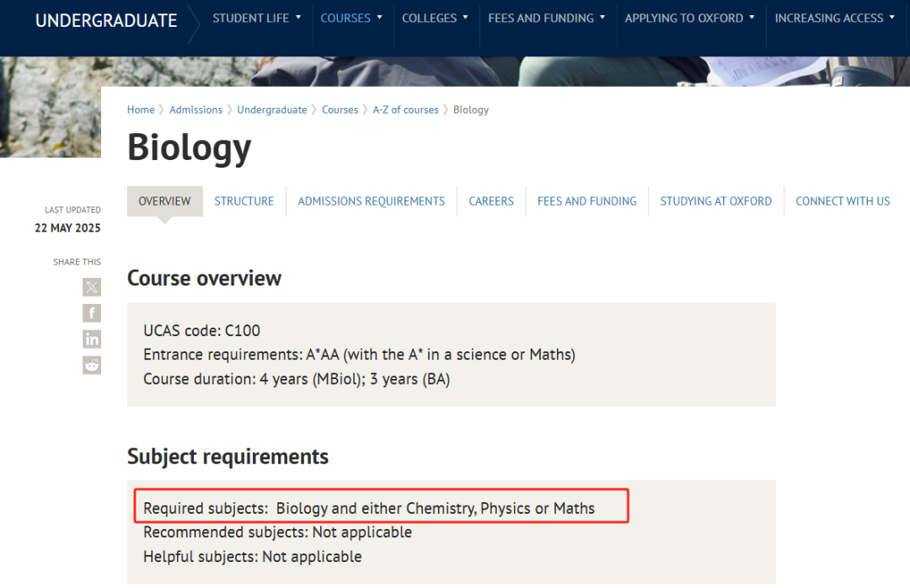Click the Share This label

77,262
